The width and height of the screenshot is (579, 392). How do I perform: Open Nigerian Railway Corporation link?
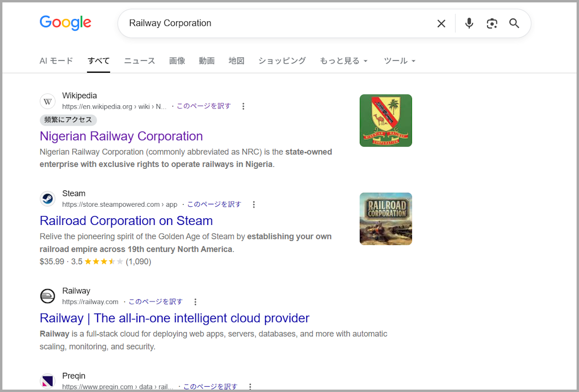pos(121,136)
